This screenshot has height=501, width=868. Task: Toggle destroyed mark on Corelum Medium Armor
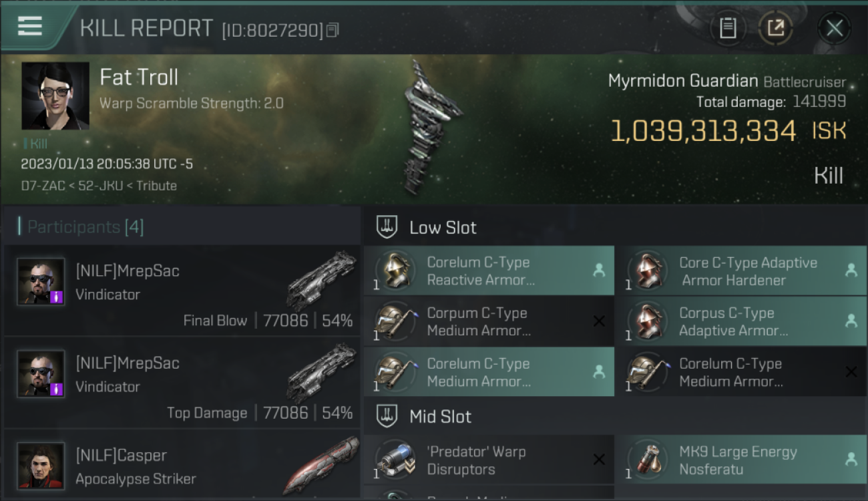pyautogui.click(x=851, y=372)
